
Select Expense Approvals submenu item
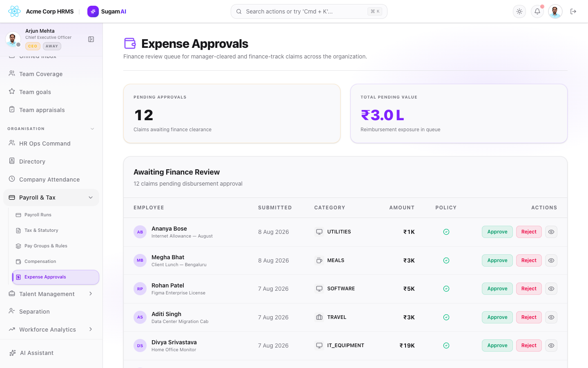pos(56,277)
